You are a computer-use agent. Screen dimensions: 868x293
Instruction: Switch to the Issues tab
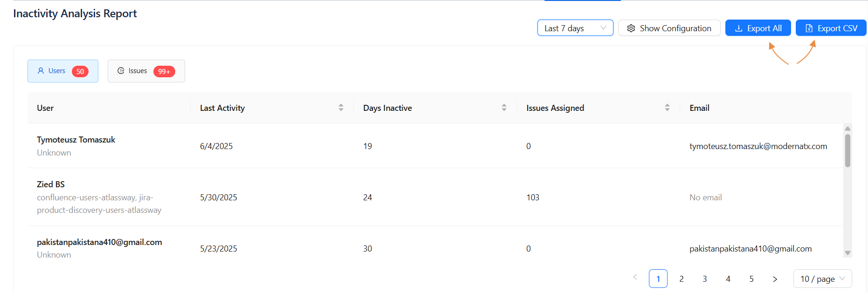pyautogui.click(x=146, y=71)
